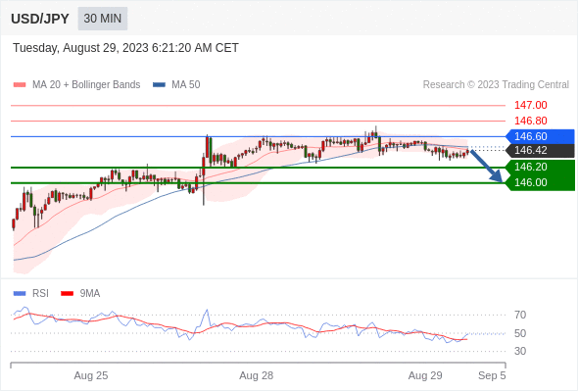Click the red 9MA legend swatch
This screenshot has height=392, width=578.
[x=67, y=294]
